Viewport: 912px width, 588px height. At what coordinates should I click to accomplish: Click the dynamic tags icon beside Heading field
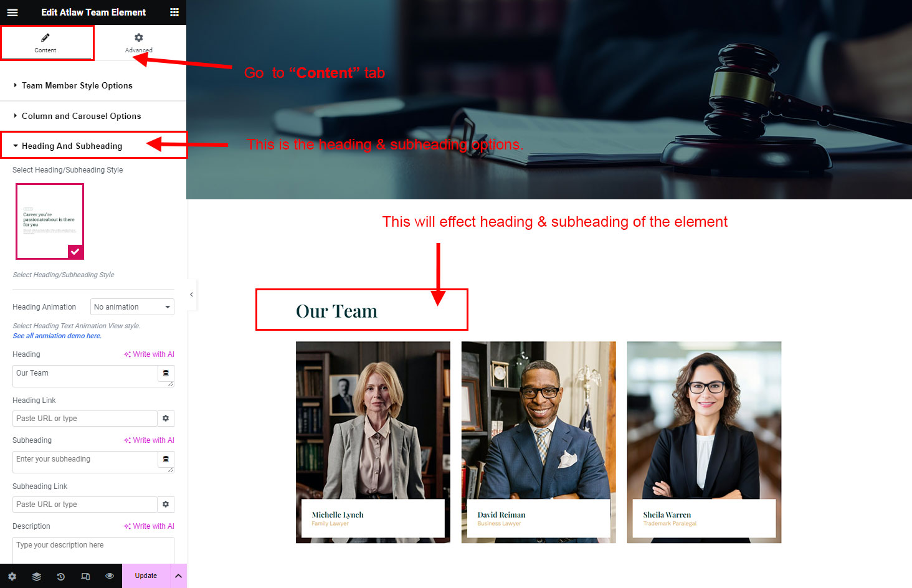(166, 373)
